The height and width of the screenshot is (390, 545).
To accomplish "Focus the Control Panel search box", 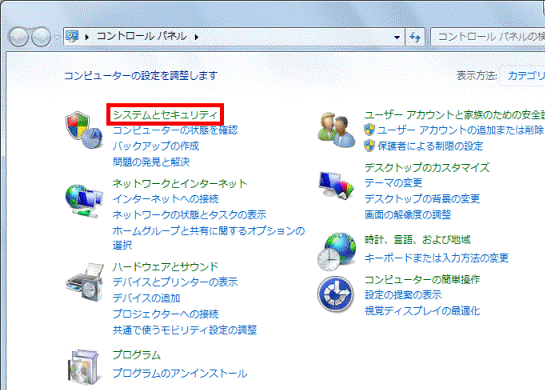I will click(488, 36).
